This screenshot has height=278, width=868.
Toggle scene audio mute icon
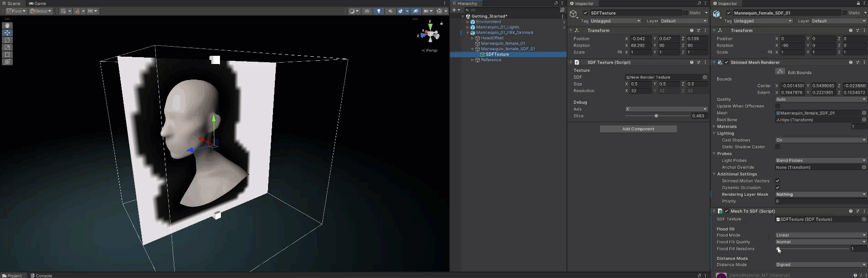[x=390, y=11]
